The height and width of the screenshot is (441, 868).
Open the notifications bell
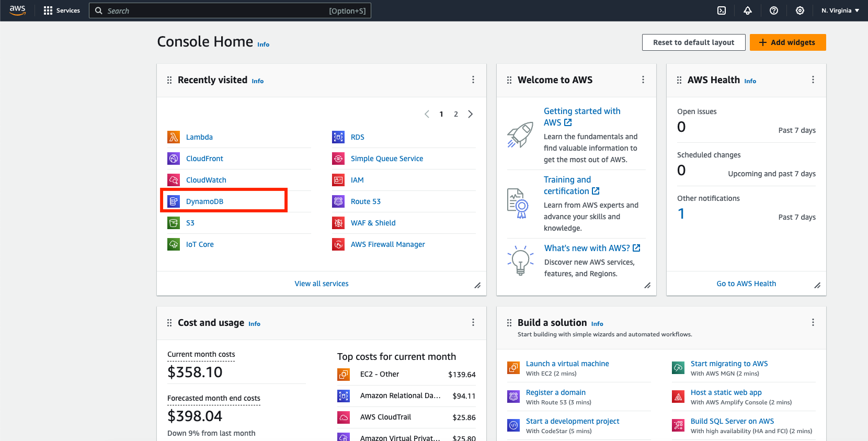[748, 10]
